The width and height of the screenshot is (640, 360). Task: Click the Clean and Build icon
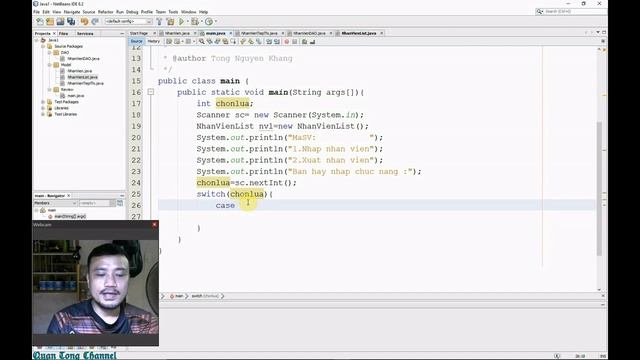pos(170,22)
